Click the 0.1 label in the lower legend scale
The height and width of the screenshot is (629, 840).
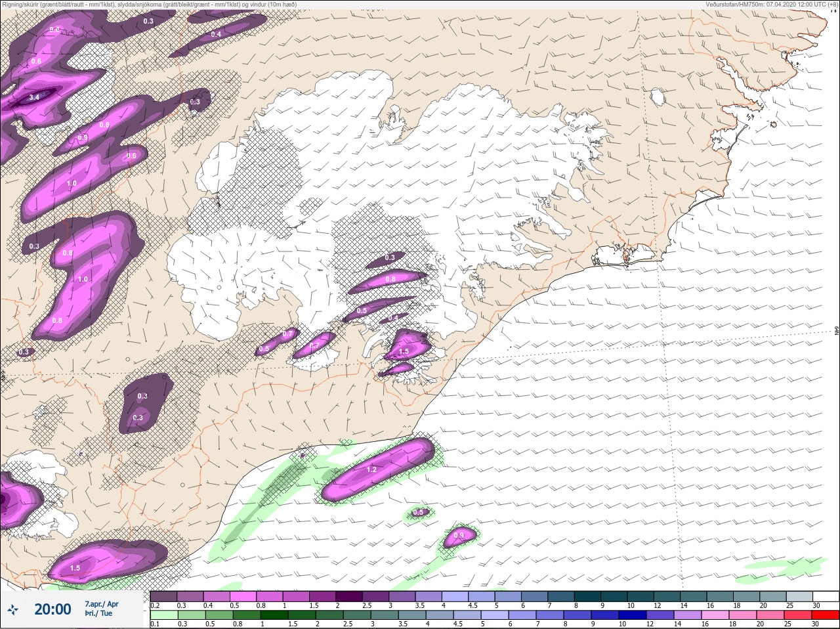click(155, 624)
